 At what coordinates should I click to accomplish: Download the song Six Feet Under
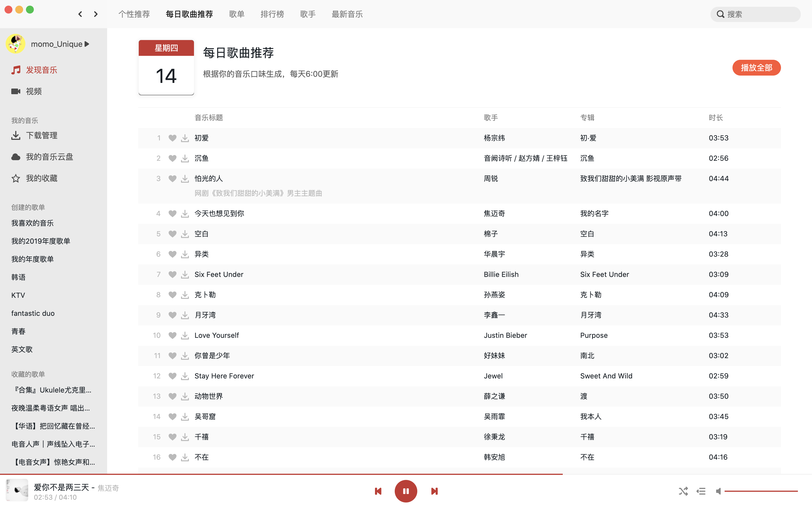pos(185,274)
